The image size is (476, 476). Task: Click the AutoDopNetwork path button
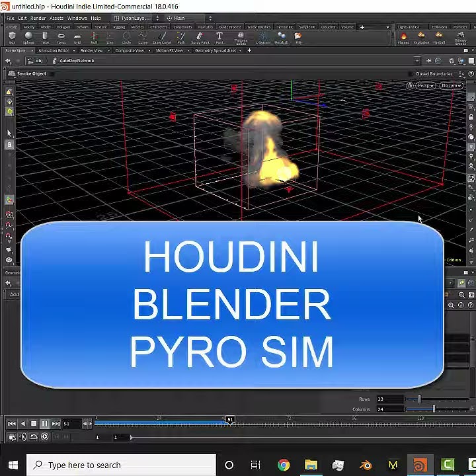(x=74, y=61)
